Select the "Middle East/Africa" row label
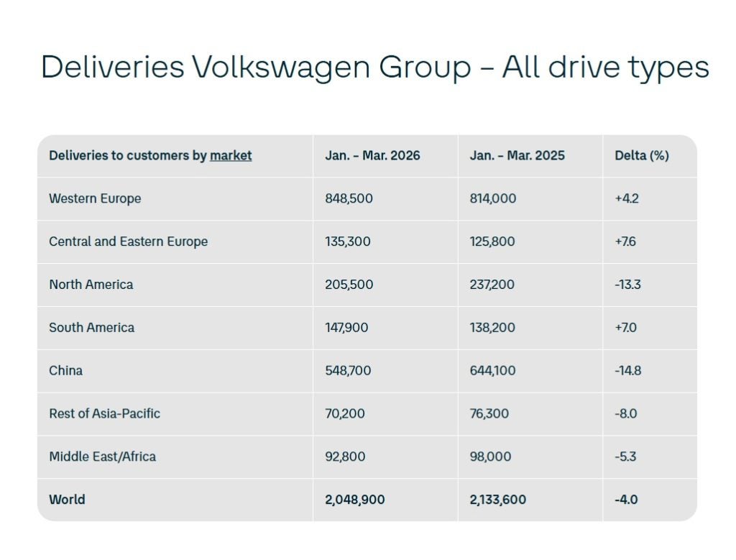 coord(102,456)
